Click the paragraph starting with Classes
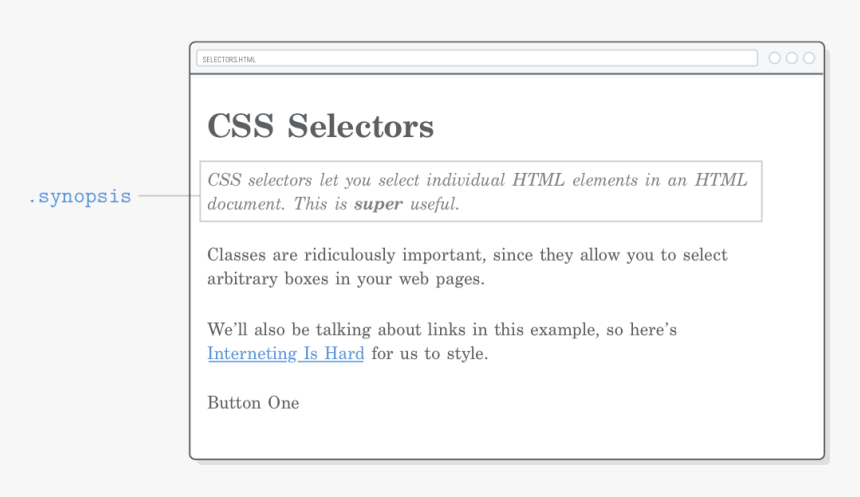 [x=467, y=267]
